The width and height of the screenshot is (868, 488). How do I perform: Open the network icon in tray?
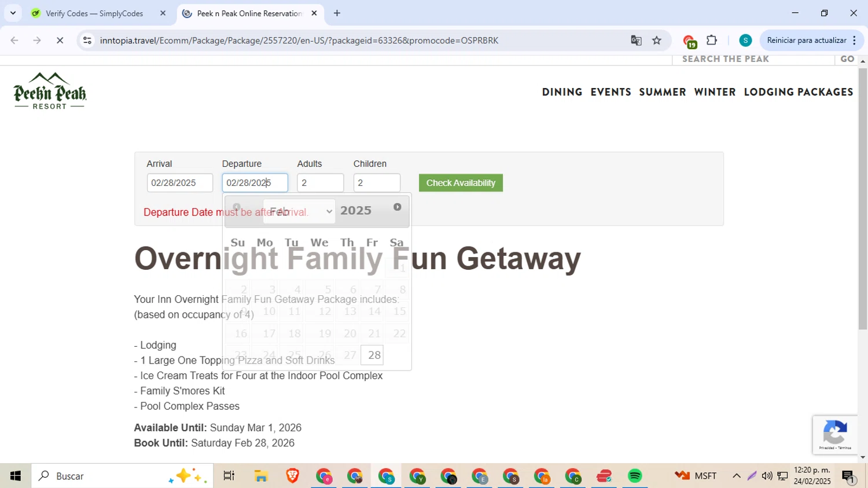coord(782,476)
